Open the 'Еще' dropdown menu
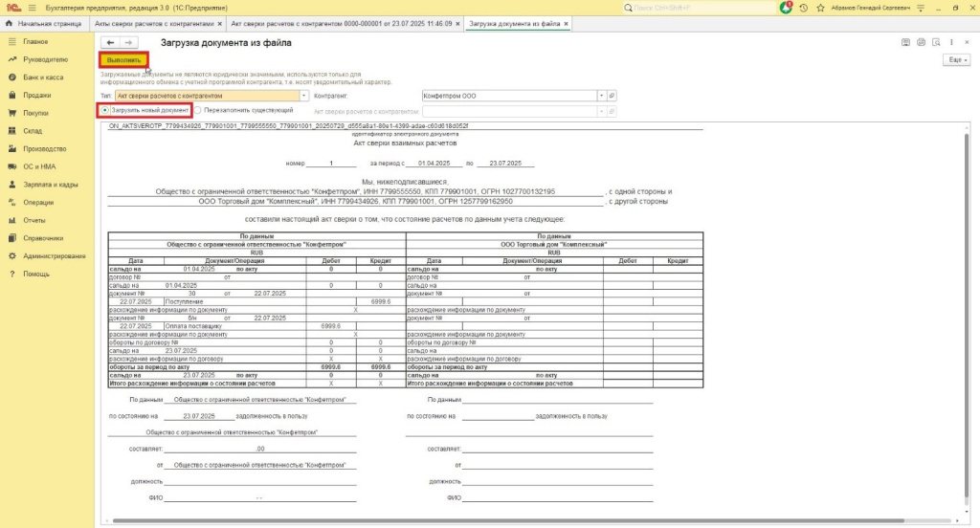The width and height of the screenshot is (980, 528). (956, 59)
